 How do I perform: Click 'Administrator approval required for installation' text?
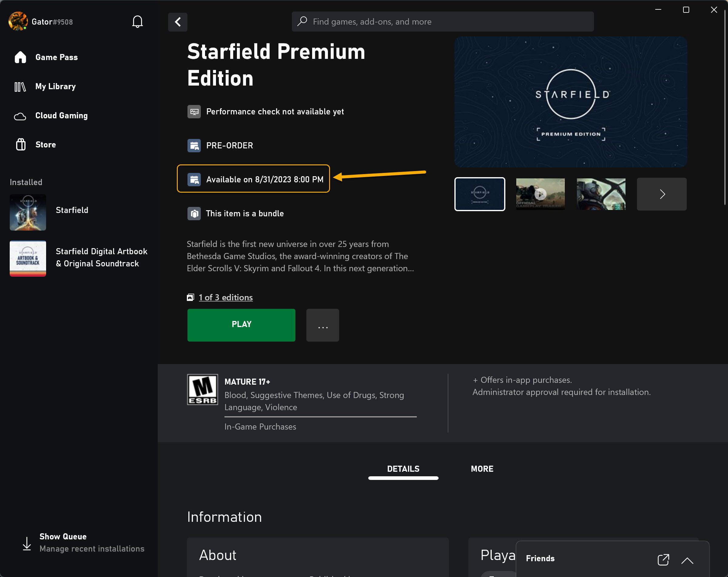tap(561, 392)
